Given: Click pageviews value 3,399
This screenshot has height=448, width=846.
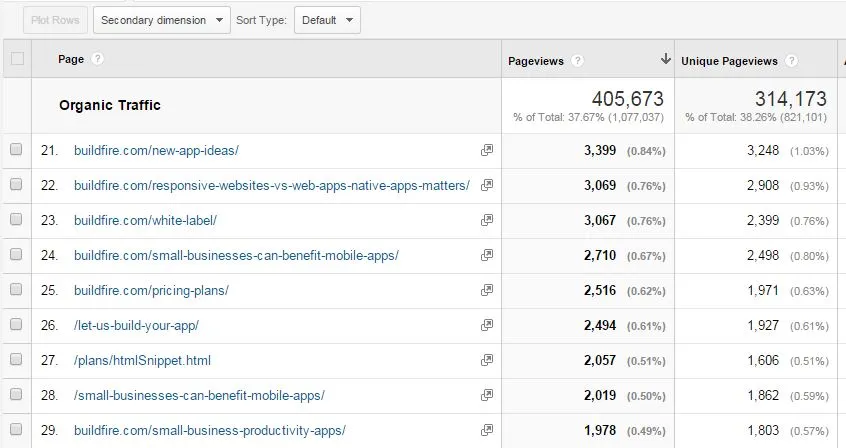Looking at the screenshot, I should 600,150.
